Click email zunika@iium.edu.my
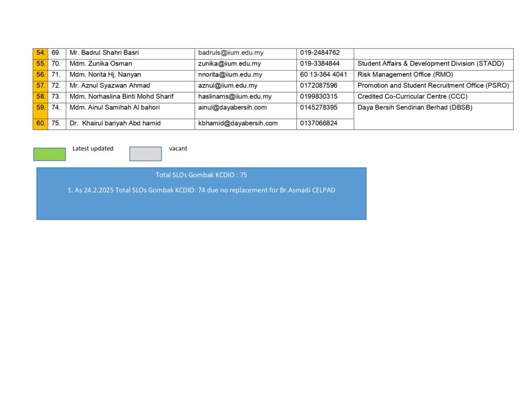Screen dimensions: 532x411 pos(229,63)
